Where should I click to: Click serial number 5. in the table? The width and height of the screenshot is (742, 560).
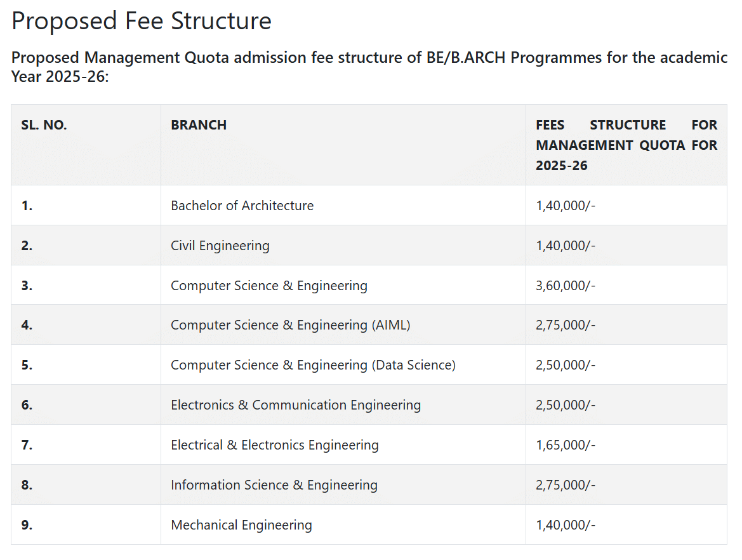[27, 365]
